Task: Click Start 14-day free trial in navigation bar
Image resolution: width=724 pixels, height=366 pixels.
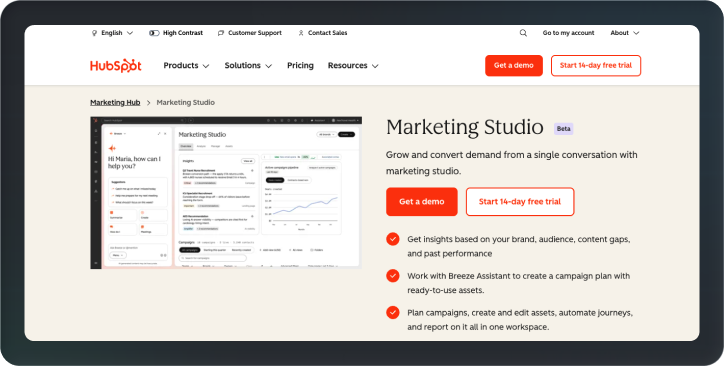Action: [x=596, y=66]
